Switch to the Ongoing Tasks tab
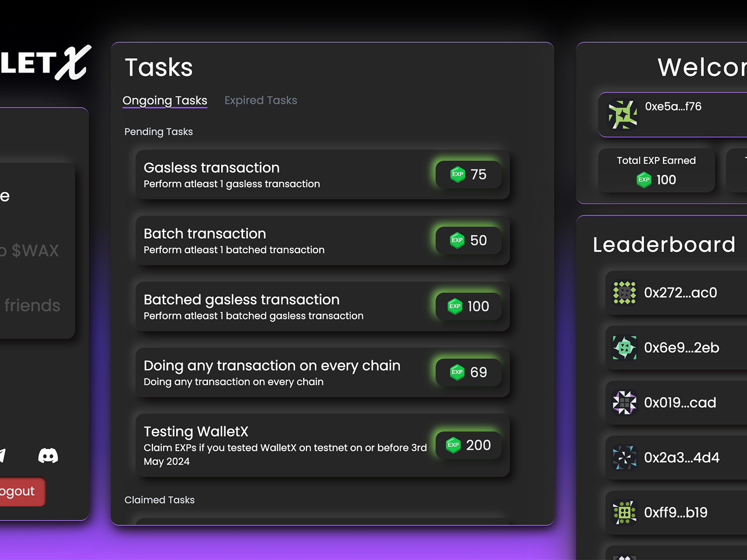Image resolution: width=747 pixels, height=560 pixels. 165,100
